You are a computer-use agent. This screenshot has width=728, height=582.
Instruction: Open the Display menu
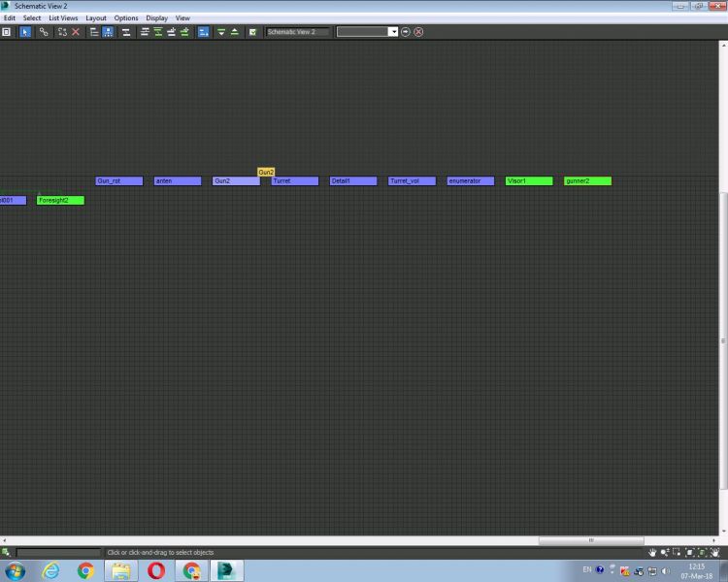click(x=157, y=18)
